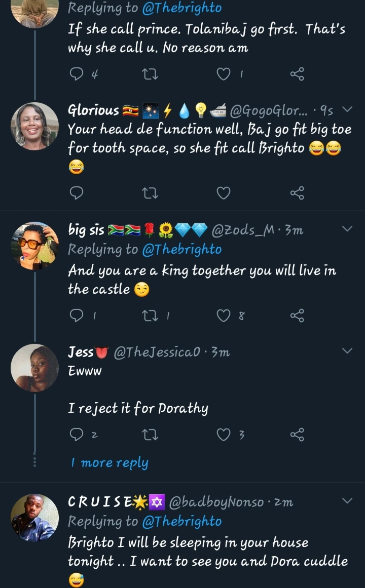Open CRUISE's profile avatar

[x=34, y=518]
